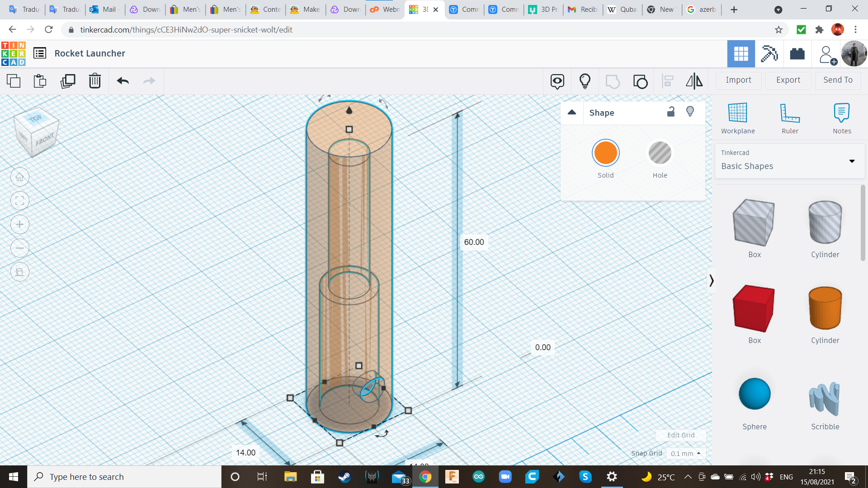
Task: Click the Mirror tool icon
Action: pyautogui.click(x=694, y=80)
